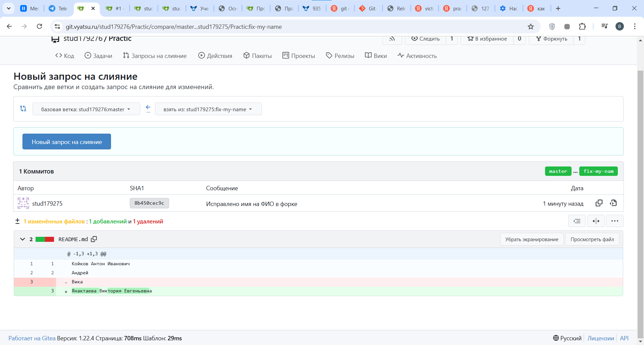
Task: Open the base branch stud179276:master dropdown
Action: pos(86,109)
